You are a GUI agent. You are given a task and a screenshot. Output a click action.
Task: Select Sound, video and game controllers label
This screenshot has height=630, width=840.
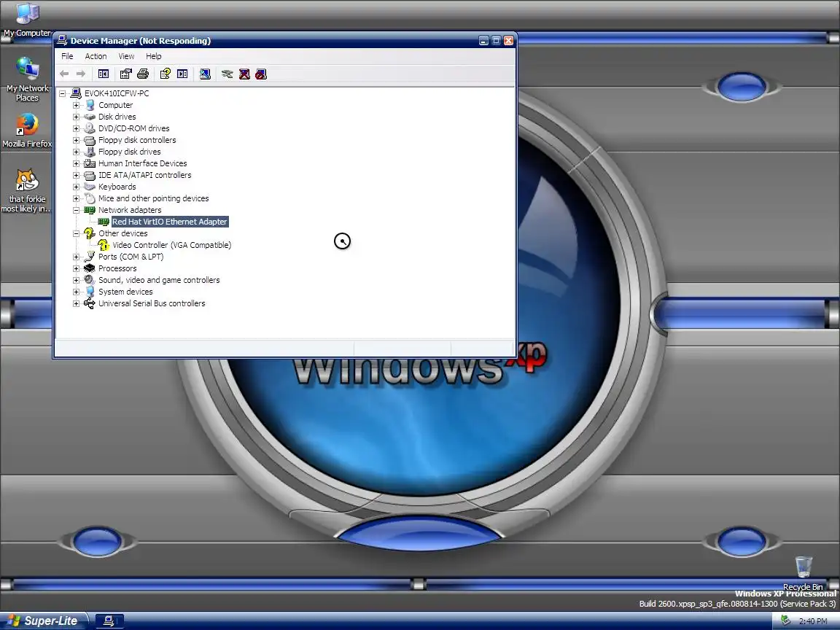[x=159, y=280]
